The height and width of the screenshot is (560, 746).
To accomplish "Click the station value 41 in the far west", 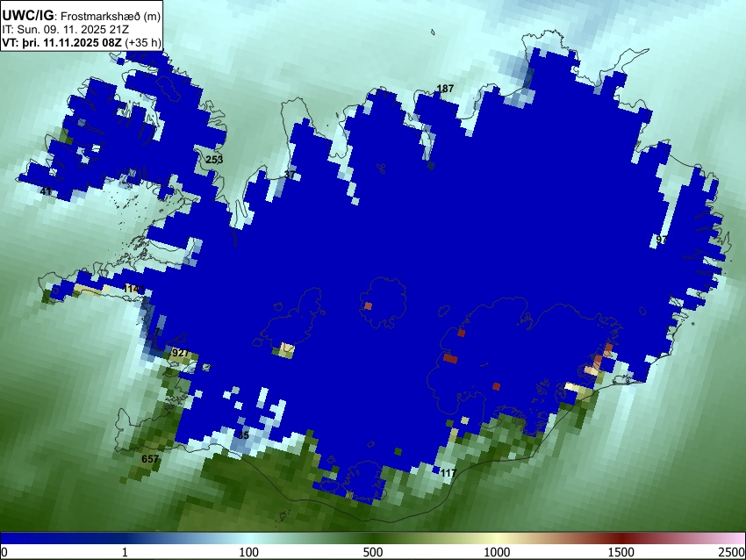I will click(x=46, y=191).
